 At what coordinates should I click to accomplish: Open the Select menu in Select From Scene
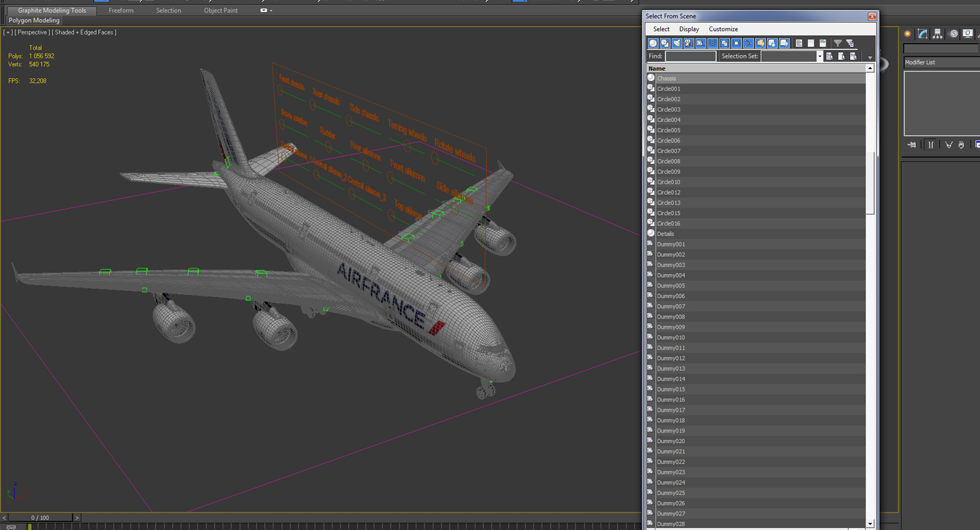tap(661, 29)
